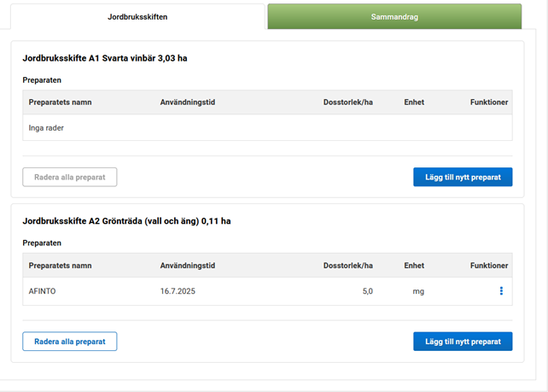Open the three-dot actions menu for AFINTO
The height and width of the screenshot is (392, 548).
(x=501, y=291)
